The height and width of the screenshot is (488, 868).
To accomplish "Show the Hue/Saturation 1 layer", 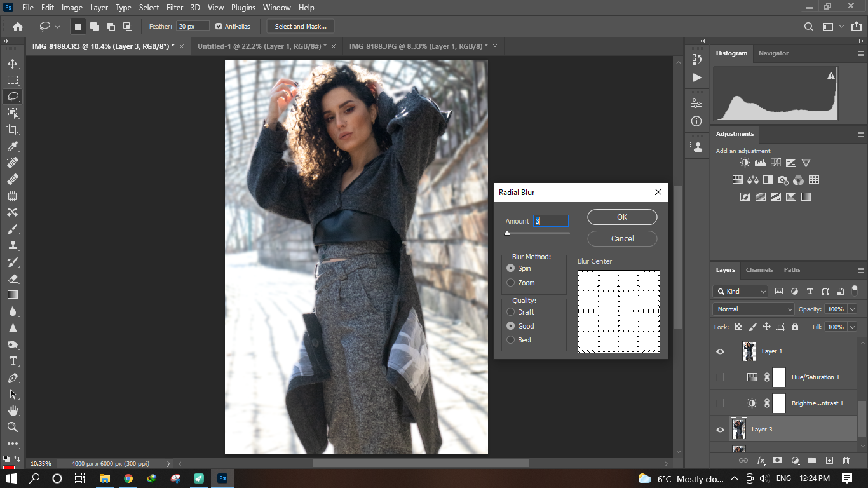I will tap(720, 377).
